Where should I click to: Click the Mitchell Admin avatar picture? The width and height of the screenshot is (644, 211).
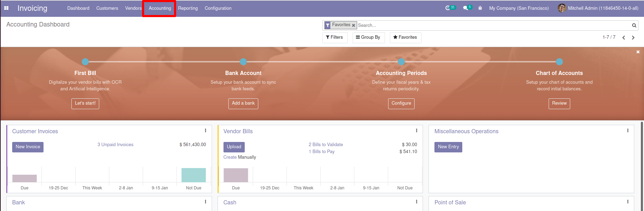[x=562, y=8]
